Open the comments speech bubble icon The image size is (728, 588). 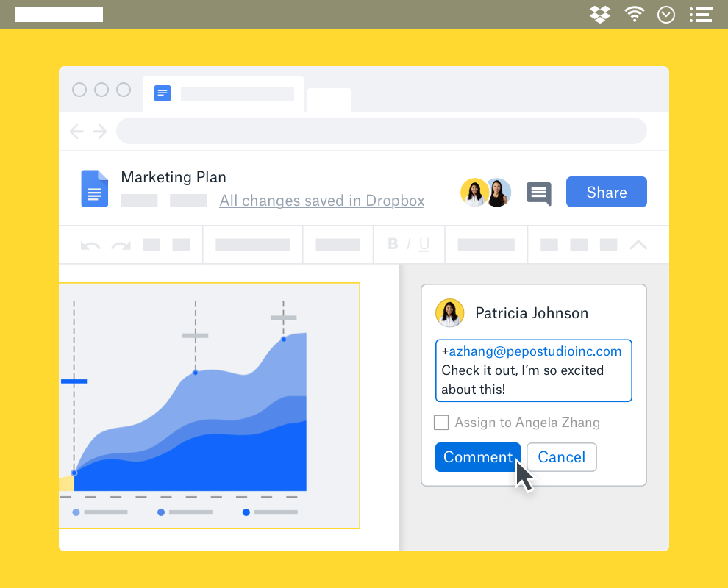538,193
